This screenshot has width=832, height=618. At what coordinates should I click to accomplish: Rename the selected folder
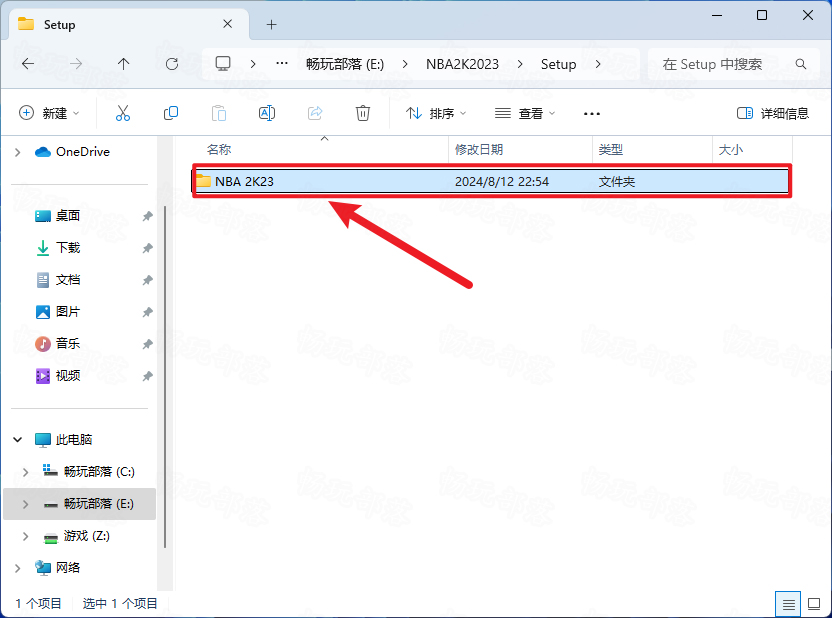(x=267, y=113)
